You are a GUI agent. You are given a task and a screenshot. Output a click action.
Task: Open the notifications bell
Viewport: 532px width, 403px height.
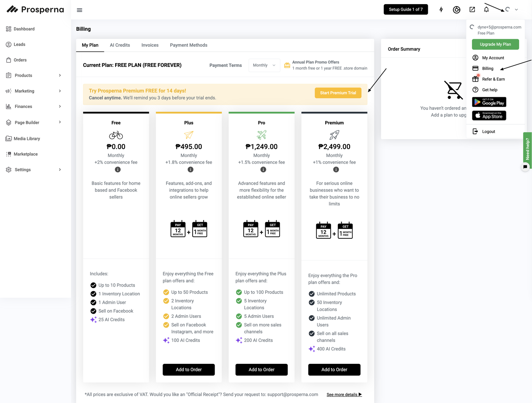tap(486, 10)
